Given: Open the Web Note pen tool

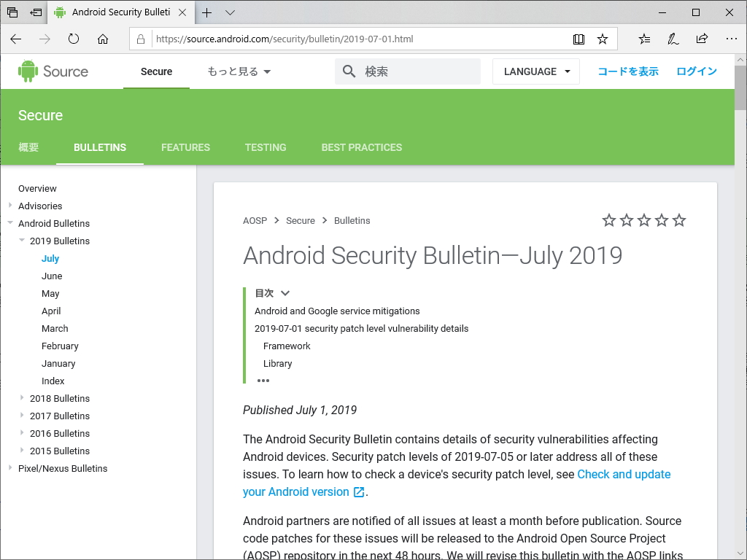Looking at the screenshot, I should (x=673, y=39).
